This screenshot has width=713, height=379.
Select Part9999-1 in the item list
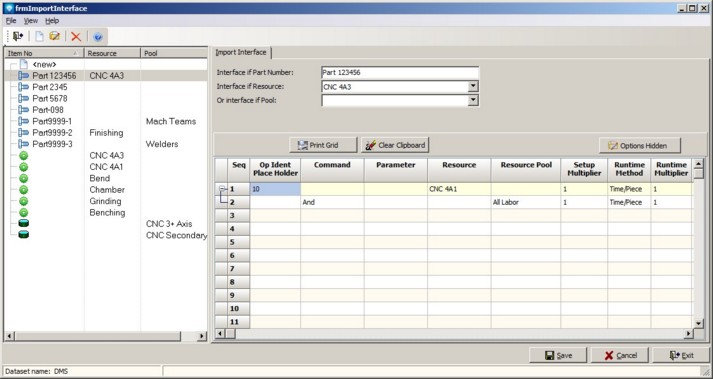(x=52, y=121)
